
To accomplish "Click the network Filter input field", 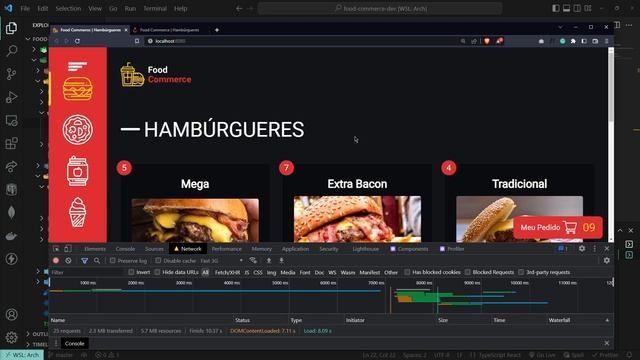I will [x=86, y=272].
